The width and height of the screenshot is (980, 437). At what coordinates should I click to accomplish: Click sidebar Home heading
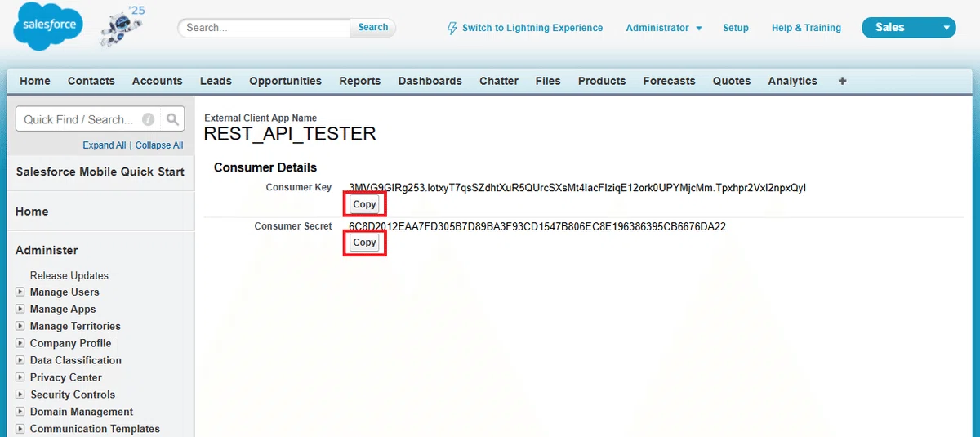[32, 212]
